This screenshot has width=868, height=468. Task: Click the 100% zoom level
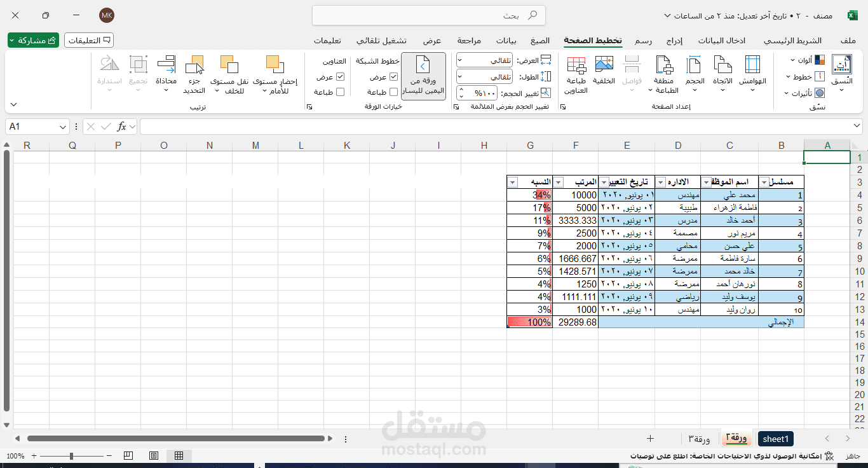point(15,456)
